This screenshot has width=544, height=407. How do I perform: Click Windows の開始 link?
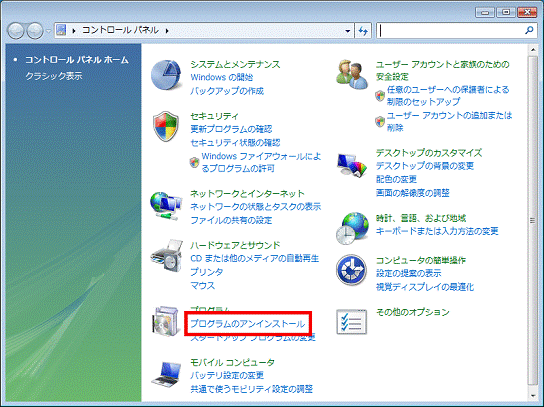click(222, 77)
